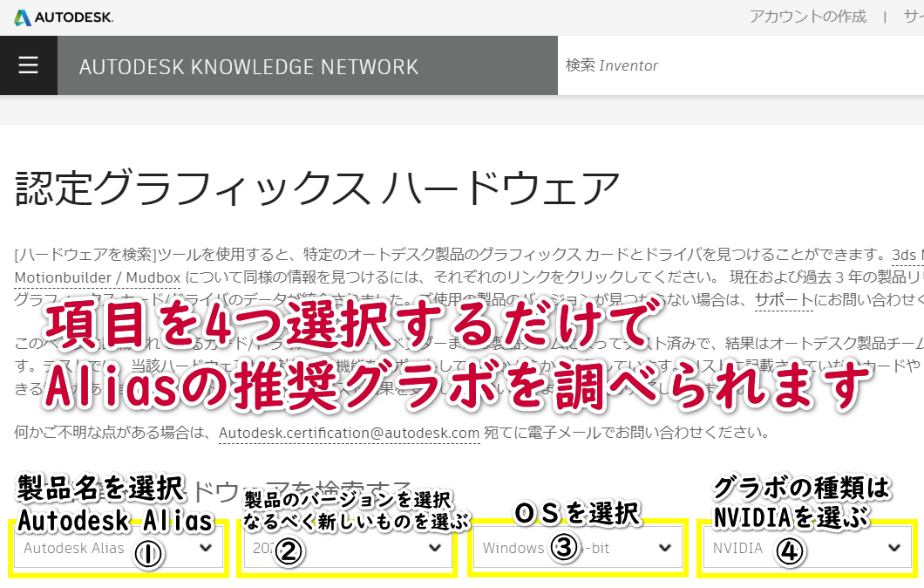Click the Autodesk.certification@autodesk.com email link
The width and height of the screenshot is (924, 588).
pos(349,433)
